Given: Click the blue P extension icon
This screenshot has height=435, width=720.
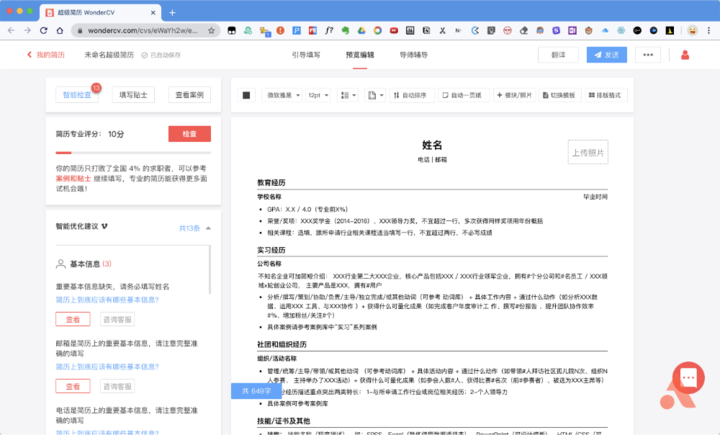Looking at the screenshot, I should tap(297, 30).
